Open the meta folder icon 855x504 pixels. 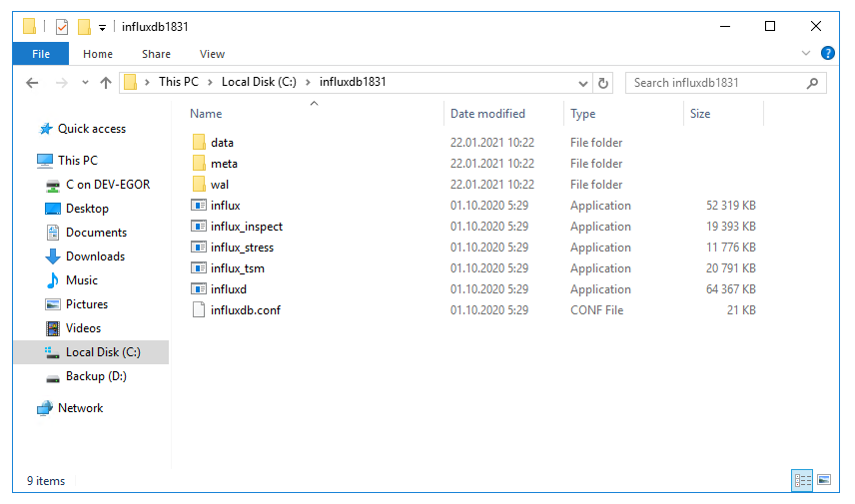[x=199, y=164]
